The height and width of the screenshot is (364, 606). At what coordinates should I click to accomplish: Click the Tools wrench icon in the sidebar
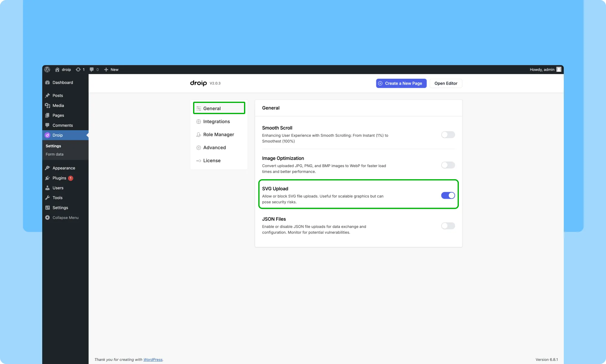pos(47,198)
